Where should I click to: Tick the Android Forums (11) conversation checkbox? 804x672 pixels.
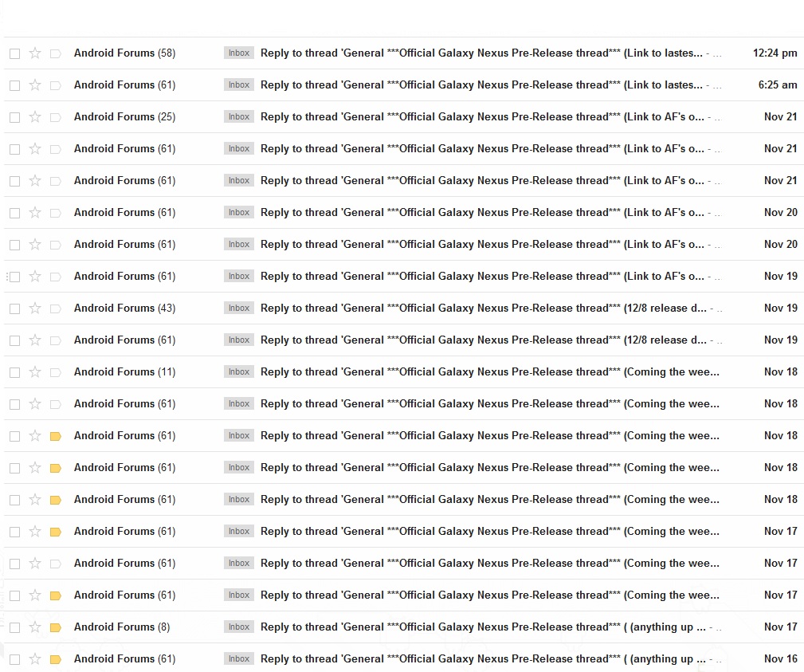pos(15,372)
